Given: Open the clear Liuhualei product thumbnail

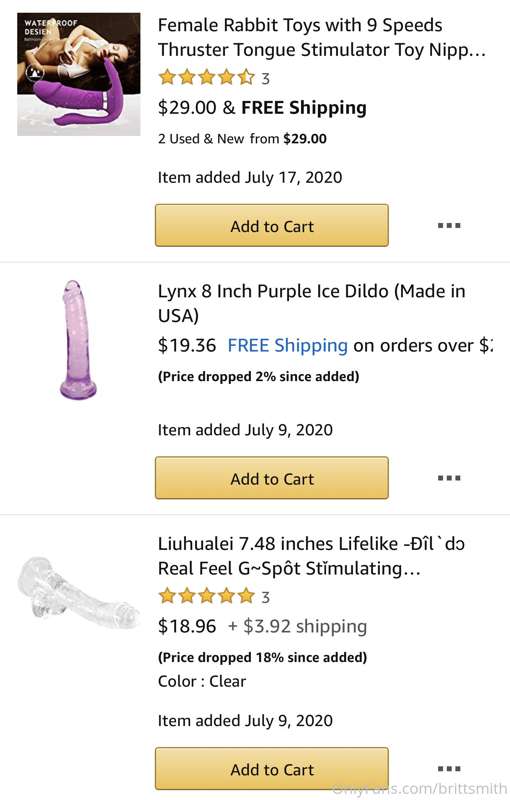Looking at the screenshot, I should click(78, 592).
